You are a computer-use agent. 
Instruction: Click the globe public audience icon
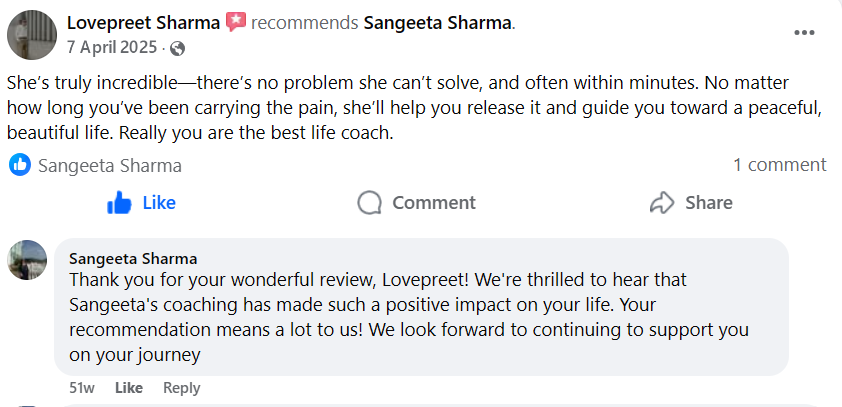click(x=178, y=48)
